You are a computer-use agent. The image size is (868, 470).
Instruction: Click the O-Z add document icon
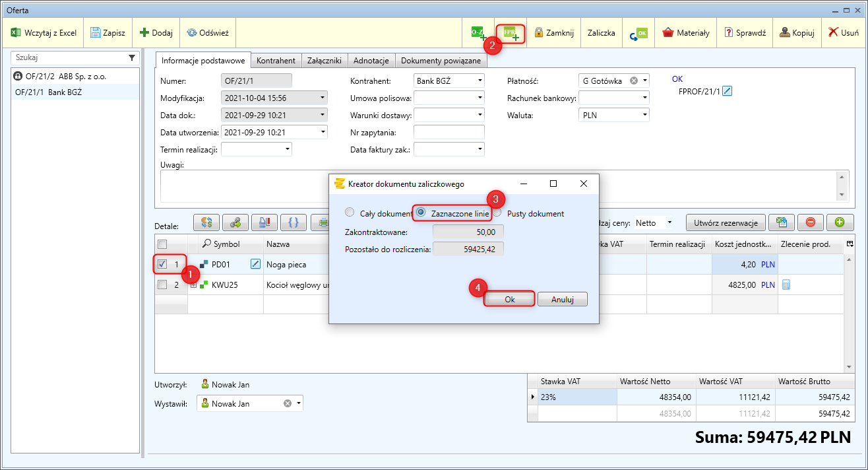(478, 32)
